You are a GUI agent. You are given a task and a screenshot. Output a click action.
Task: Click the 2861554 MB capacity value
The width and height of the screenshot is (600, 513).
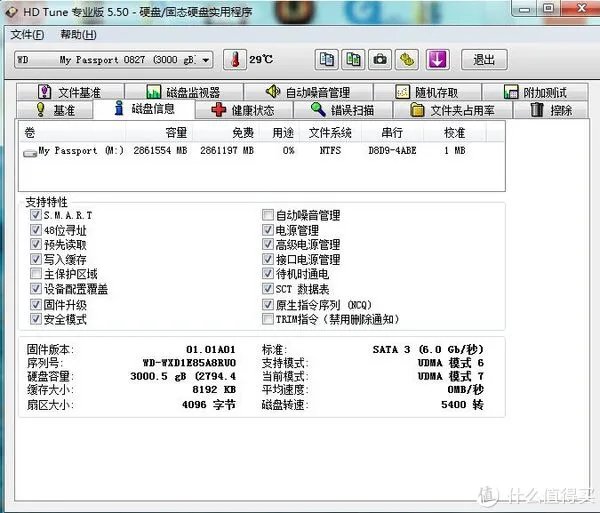pos(160,151)
